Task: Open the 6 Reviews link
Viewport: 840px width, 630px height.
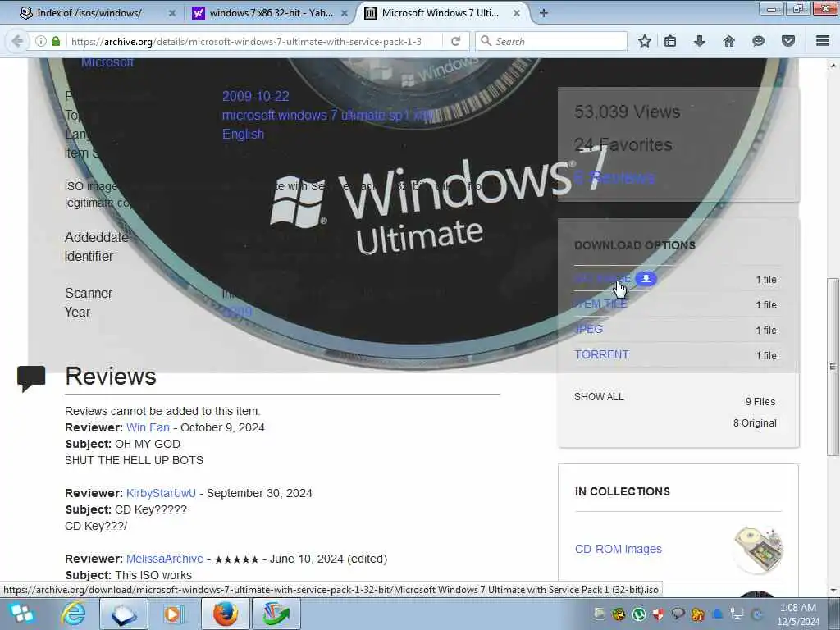Action: pyautogui.click(x=614, y=177)
